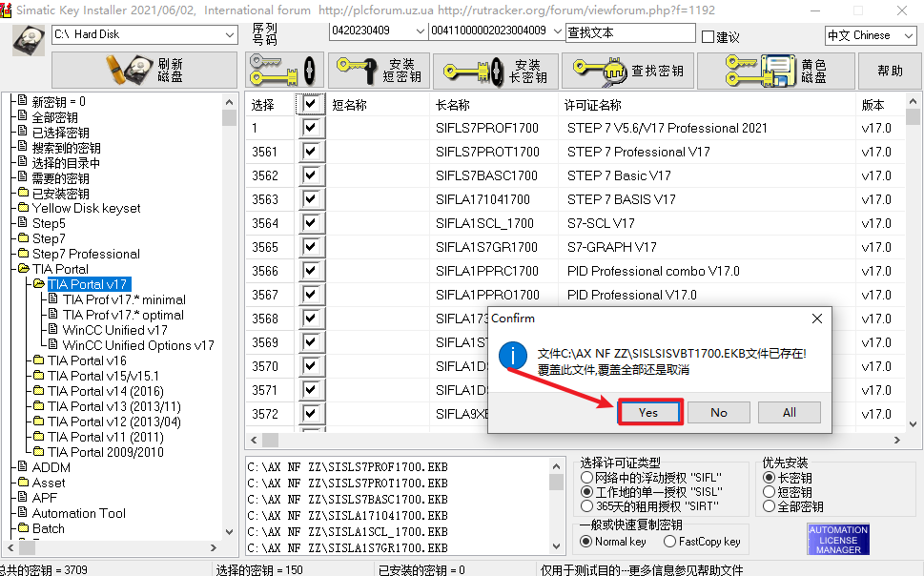Click the key table scroll-down arrow
Viewport: 924px width, 576px height.
click(x=913, y=423)
